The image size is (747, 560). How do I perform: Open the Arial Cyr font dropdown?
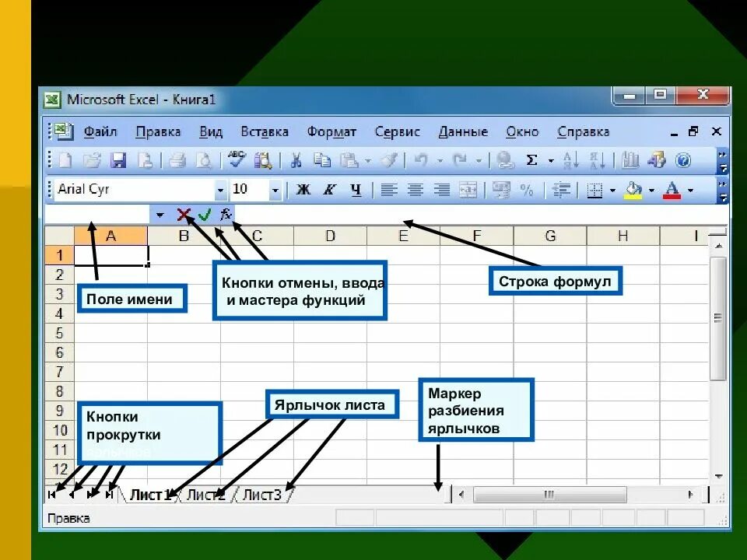220,190
